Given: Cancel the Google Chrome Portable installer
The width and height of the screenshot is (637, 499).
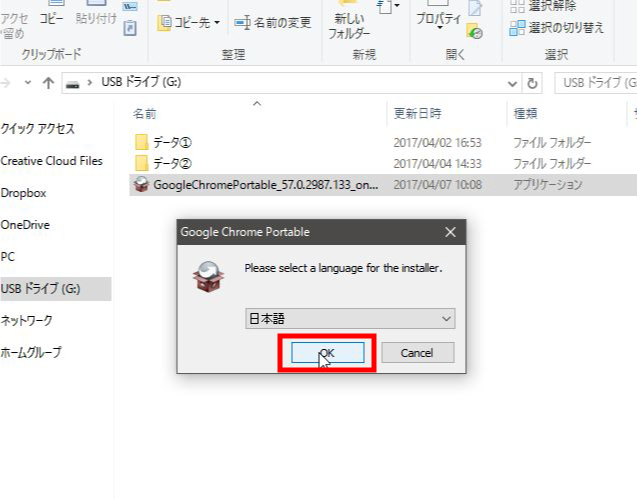Looking at the screenshot, I should [x=417, y=352].
